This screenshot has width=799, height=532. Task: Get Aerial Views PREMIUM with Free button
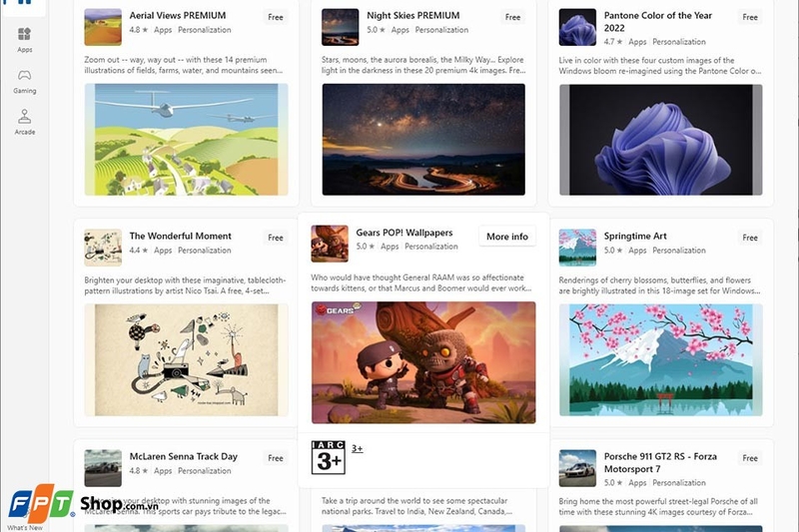(x=276, y=17)
